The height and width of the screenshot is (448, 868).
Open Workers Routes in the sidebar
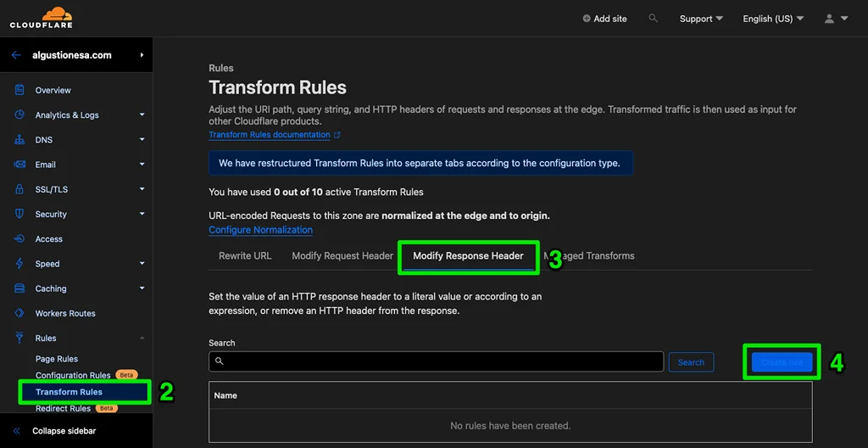(65, 313)
